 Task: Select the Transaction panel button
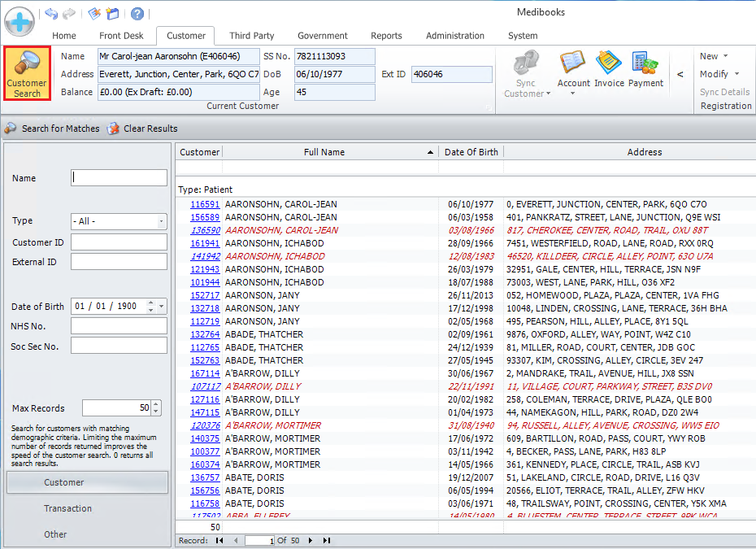(x=67, y=508)
